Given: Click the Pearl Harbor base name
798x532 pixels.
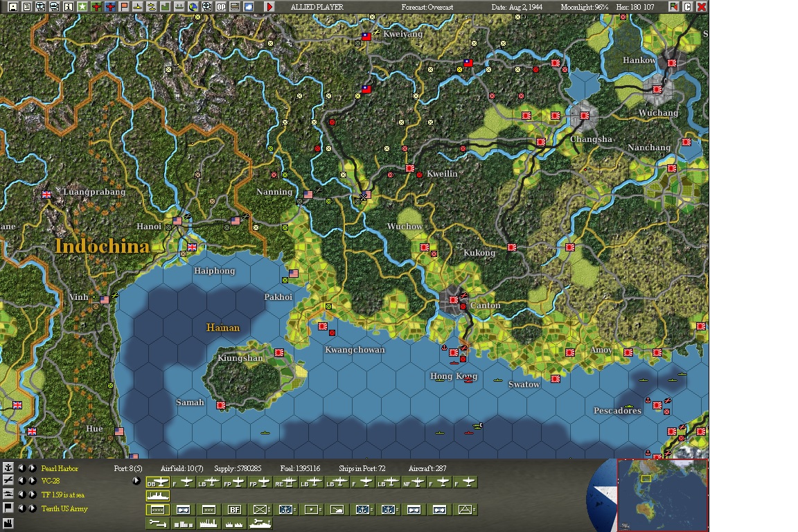Looking at the screenshot, I should coord(60,468).
